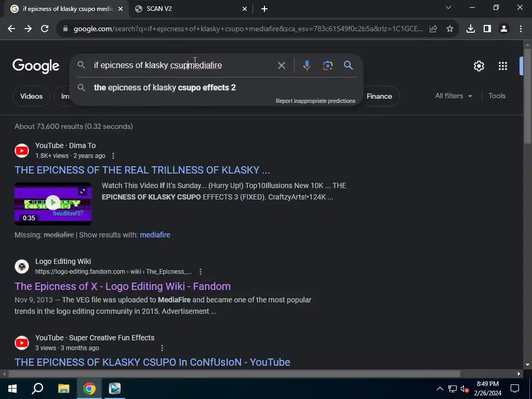Viewport: 532px width, 399px height.
Task: Bookmark this page with the star icon
Action: (x=450, y=29)
